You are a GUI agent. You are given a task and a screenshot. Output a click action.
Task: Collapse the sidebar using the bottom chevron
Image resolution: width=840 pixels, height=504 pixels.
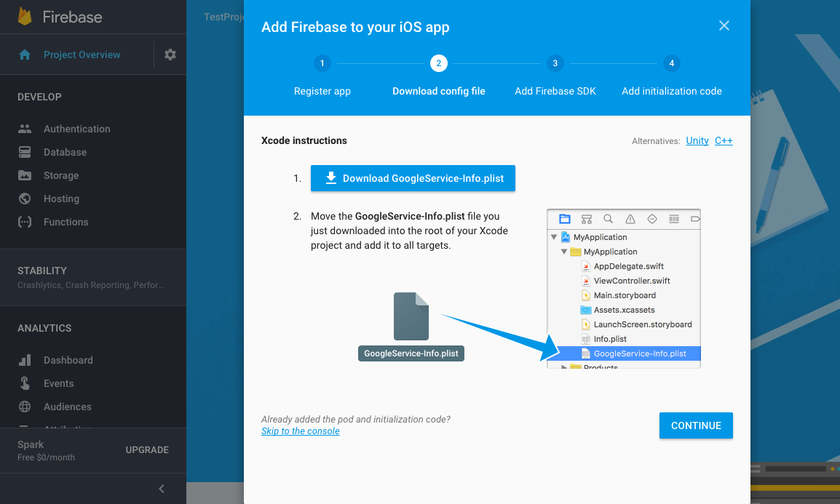tap(161, 488)
